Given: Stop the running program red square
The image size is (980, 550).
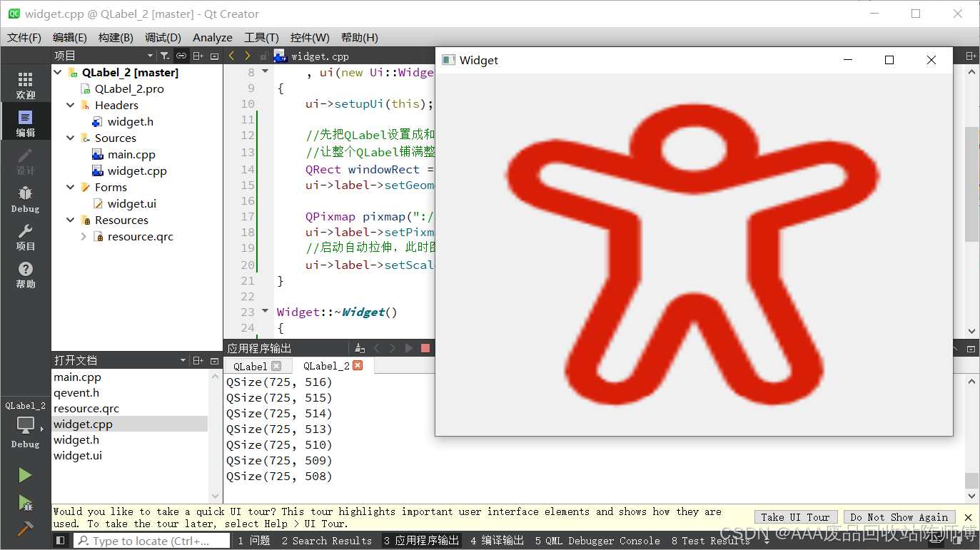Looking at the screenshot, I should tap(425, 348).
